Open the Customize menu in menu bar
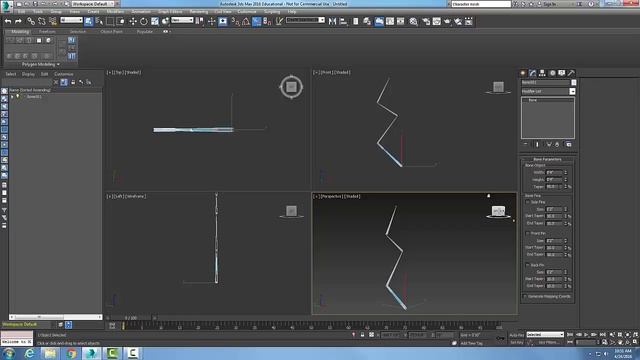This screenshot has width=640, height=360. point(247,11)
